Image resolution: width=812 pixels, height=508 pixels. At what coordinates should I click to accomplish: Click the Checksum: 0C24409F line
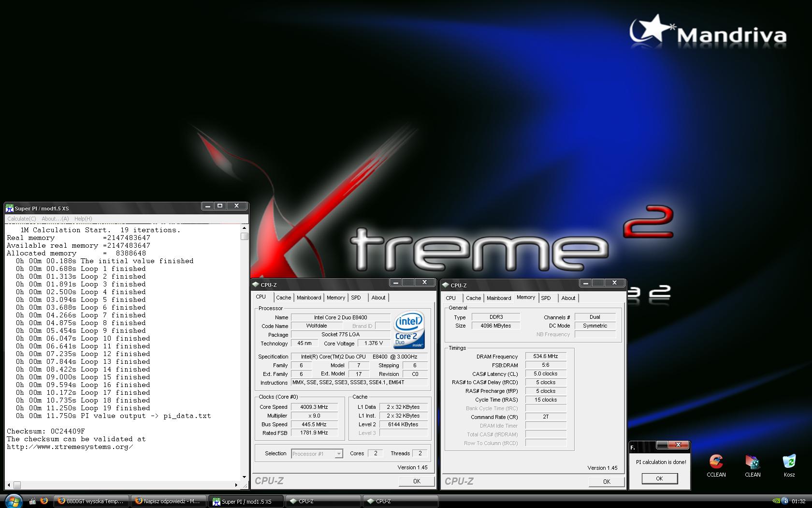pos(46,431)
